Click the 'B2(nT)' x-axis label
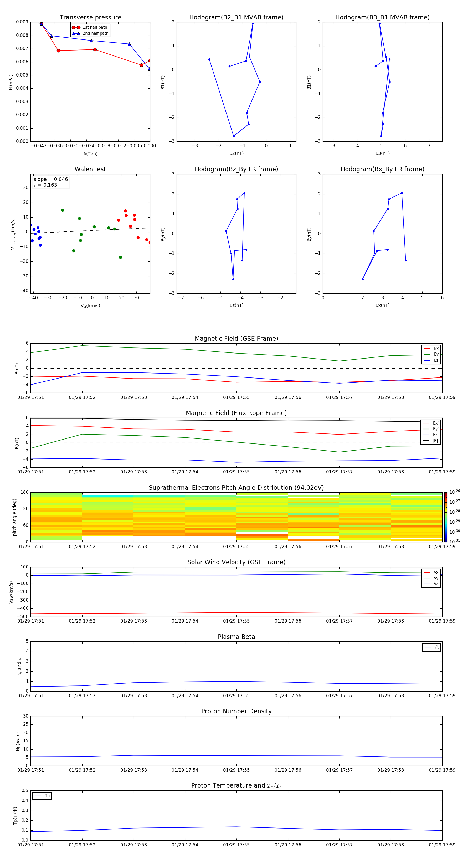 [236, 153]
